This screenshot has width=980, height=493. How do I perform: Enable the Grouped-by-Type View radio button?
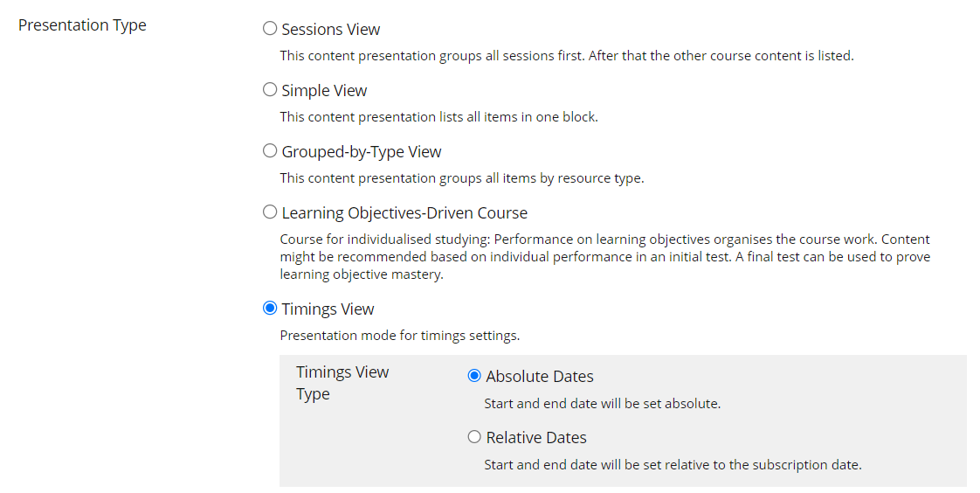(270, 151)
